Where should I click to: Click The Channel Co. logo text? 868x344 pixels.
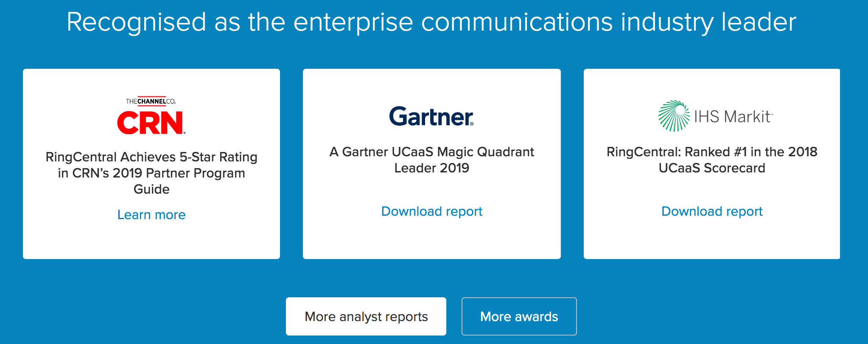click(151, 101)
